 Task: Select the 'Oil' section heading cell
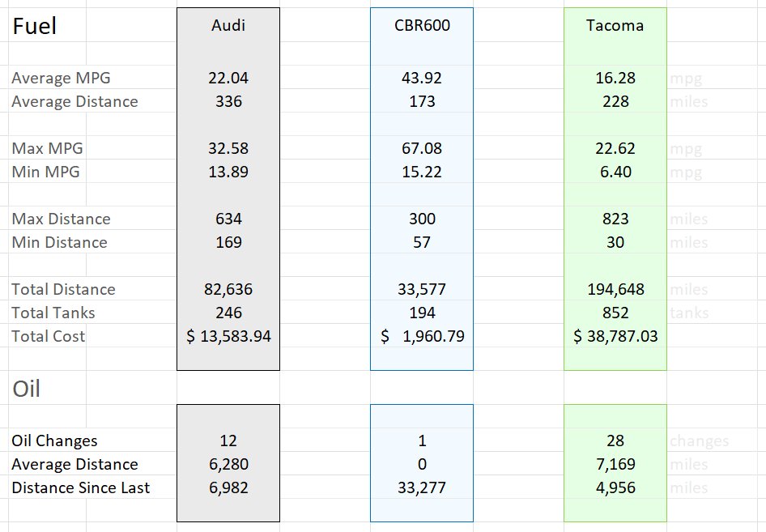[x=26, y=389]
